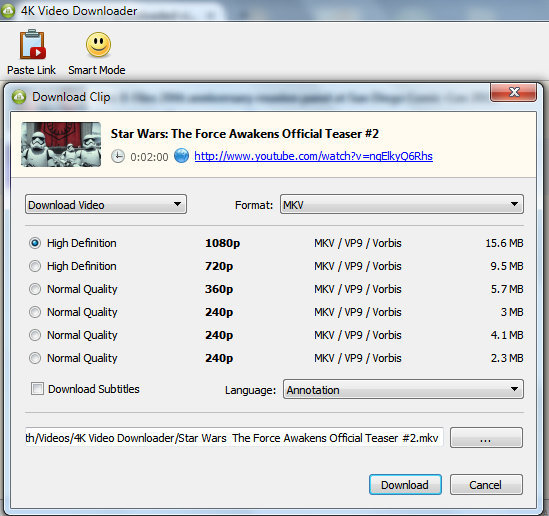Image resolution: width=549 pixels, height=516 pixels.
Task: Select Normal Quality 360p option
Action: pyautogui.click(x=35, y=289)
